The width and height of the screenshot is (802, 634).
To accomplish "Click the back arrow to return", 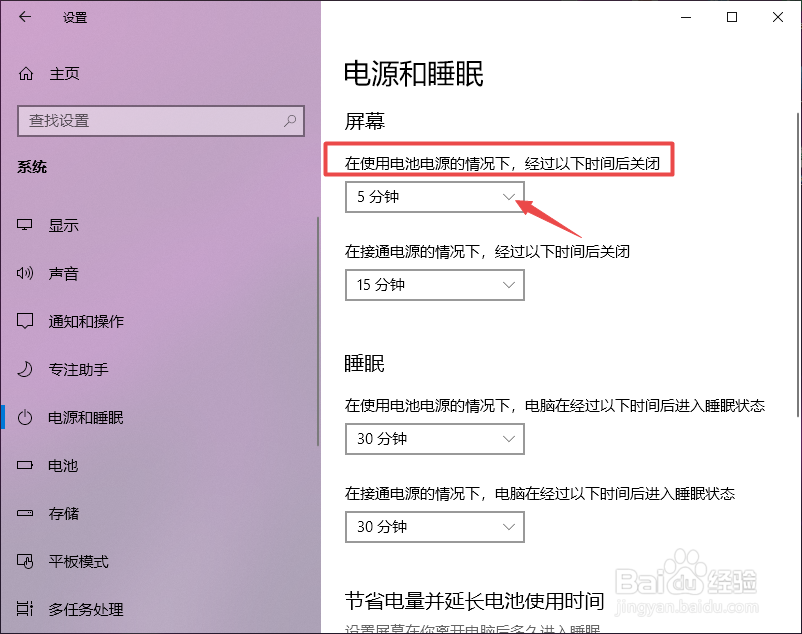I will (24, 17).
